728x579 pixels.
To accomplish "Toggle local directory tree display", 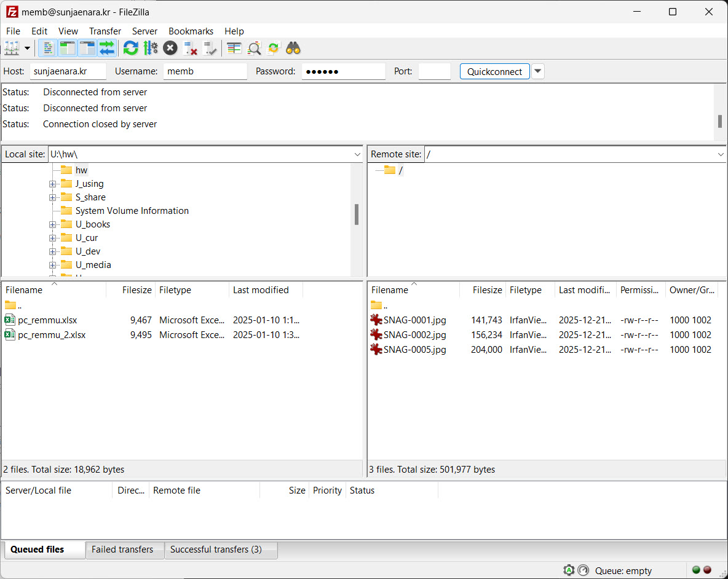I will [68, 48].
